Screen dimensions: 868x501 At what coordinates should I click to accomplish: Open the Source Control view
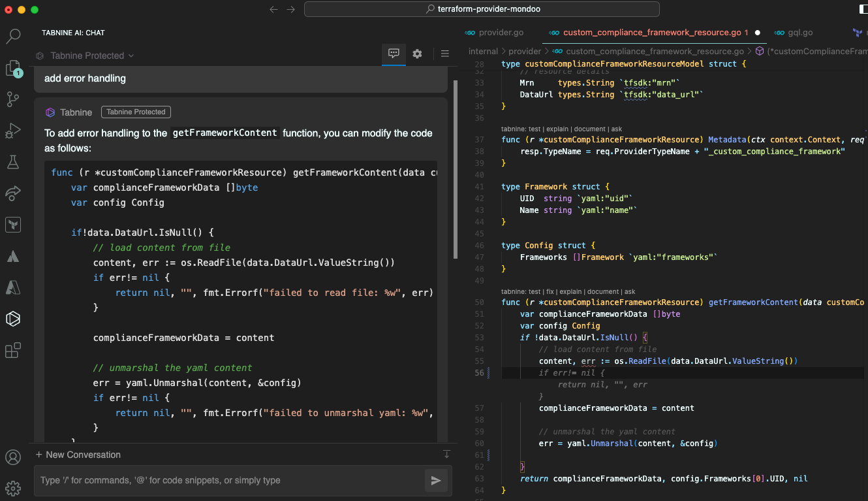click(x=13, y=99)
